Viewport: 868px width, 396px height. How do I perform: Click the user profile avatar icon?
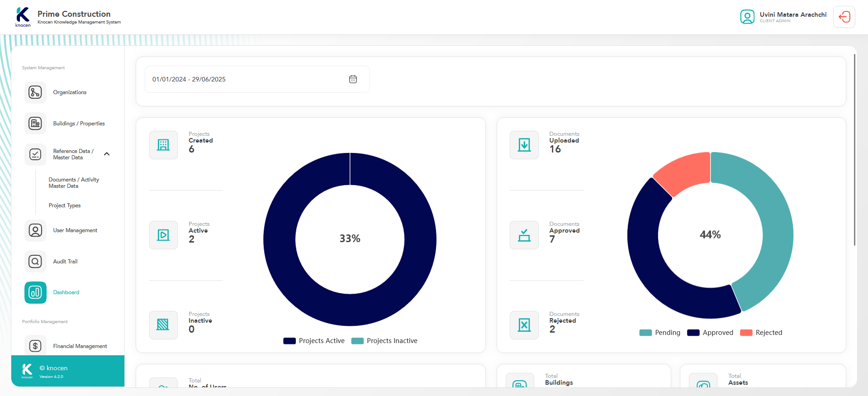747,17
